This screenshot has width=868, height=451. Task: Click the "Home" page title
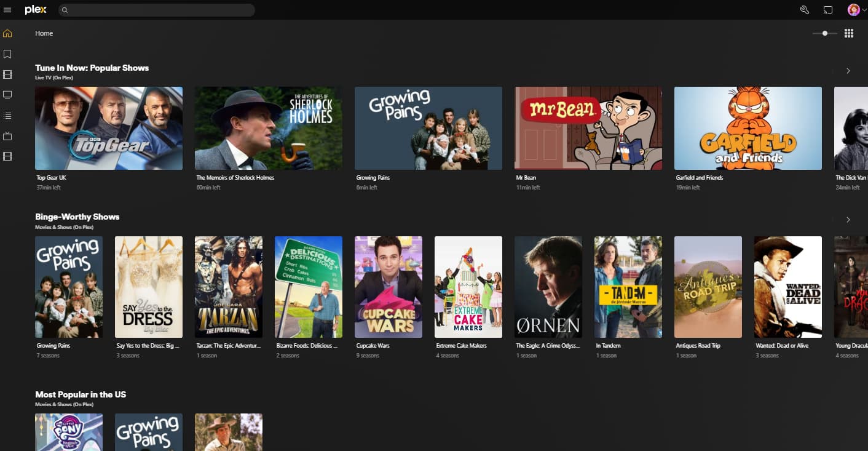pyautogui.click(x=44, y=33)
